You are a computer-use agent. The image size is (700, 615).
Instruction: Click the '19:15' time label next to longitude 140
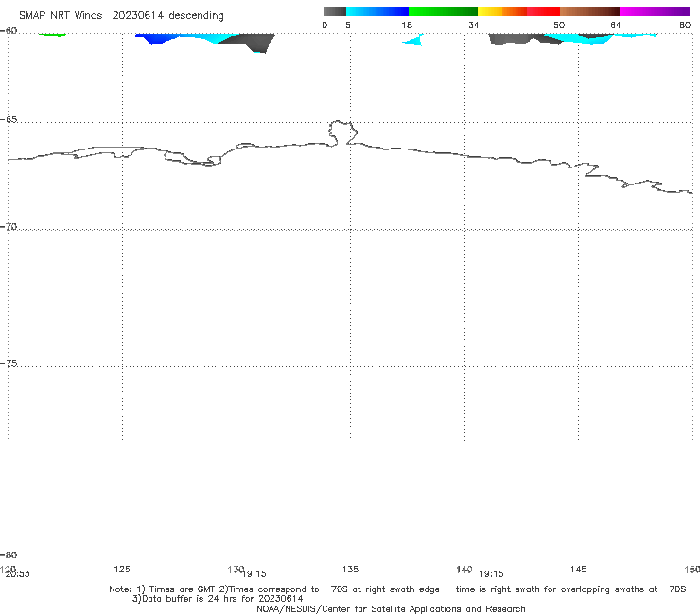[491, 574]
